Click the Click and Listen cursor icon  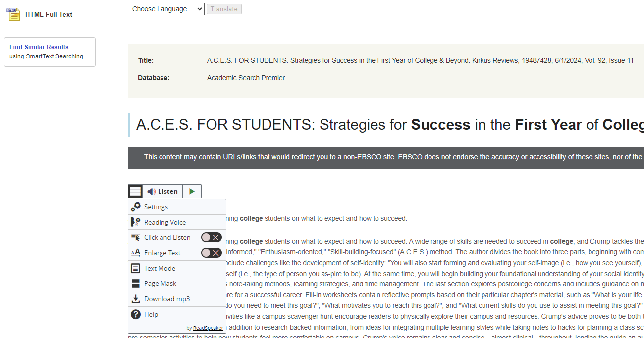136,237
